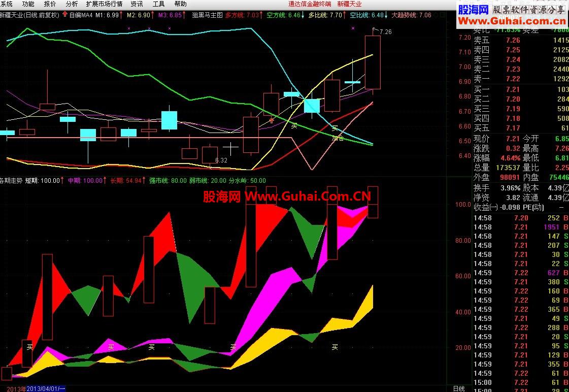Click the 涨幅 4.64% percent change

(x=511, y=158)
